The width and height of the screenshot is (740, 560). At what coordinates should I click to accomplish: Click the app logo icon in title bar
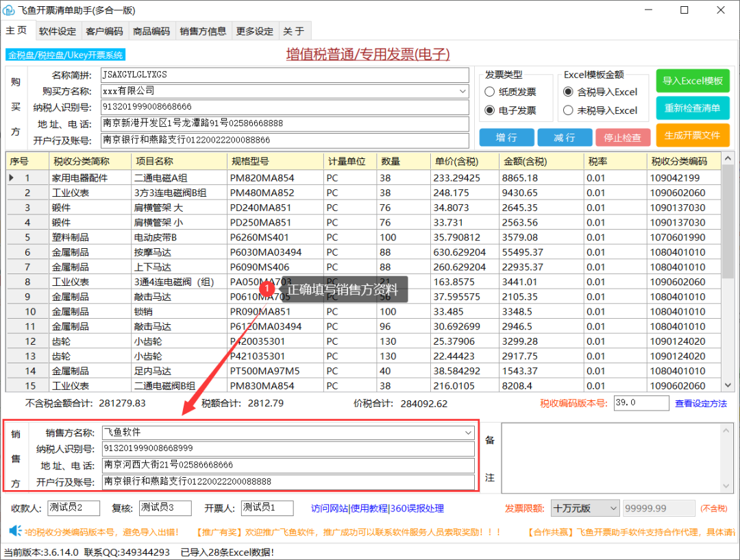click(8, 10)
